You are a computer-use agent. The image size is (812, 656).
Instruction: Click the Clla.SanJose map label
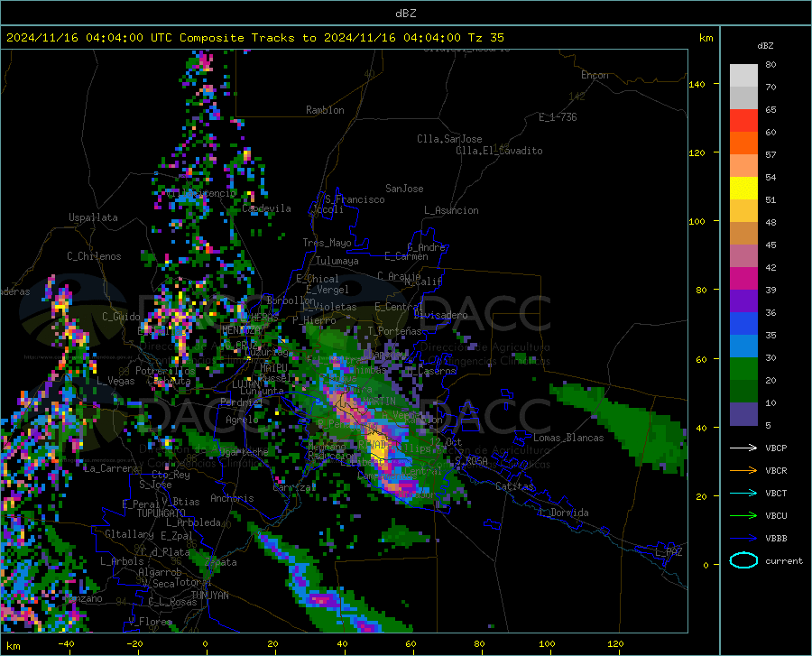449,139
